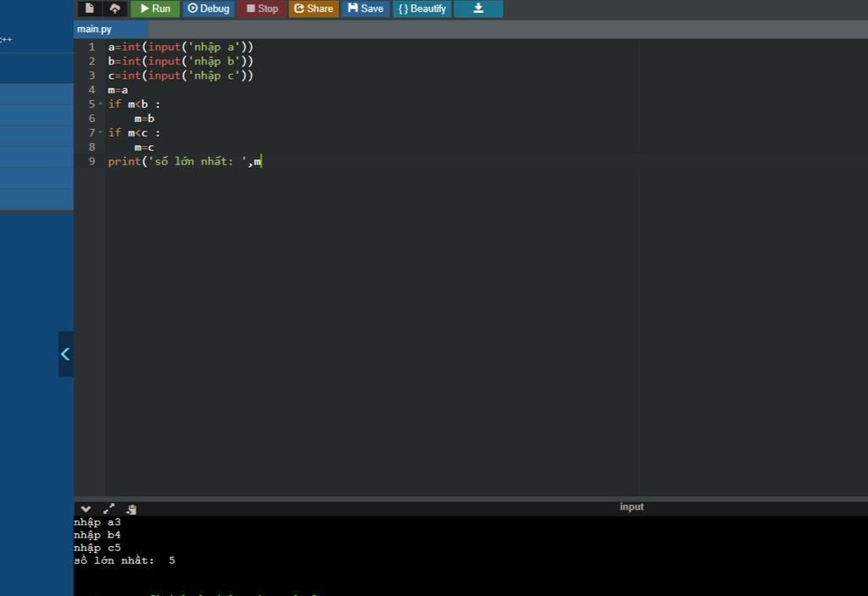Screen dimensions: 868x596
Task: Minimize the console with the down chevron
Action: click(x=86, y=509)
